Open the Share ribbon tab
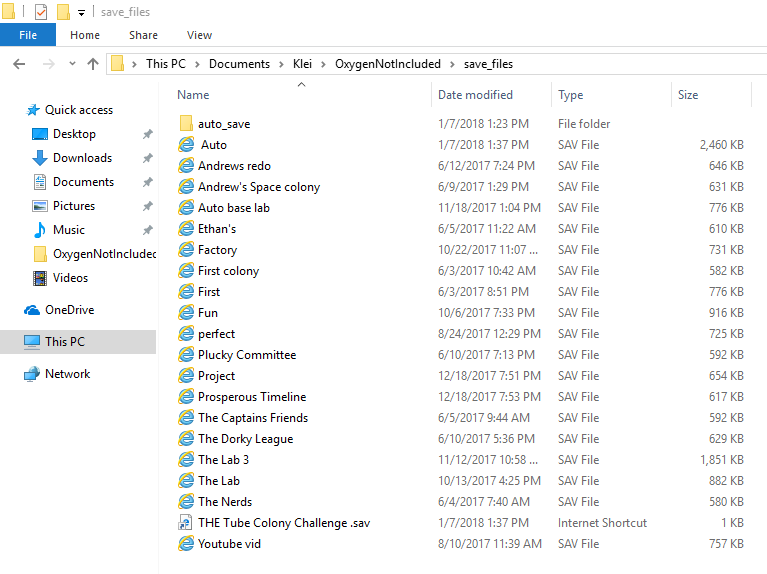767x574 pixels. click(143, 35)
